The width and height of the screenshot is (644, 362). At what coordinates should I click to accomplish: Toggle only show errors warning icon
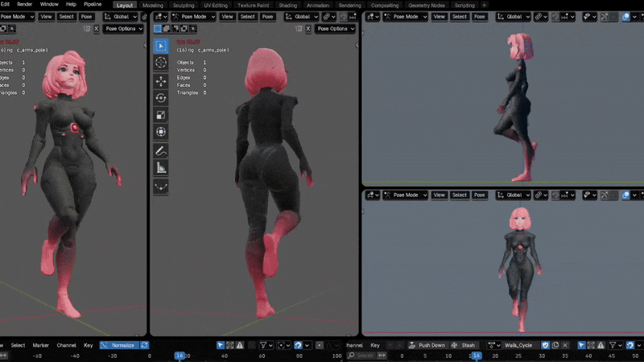[239, 346]
